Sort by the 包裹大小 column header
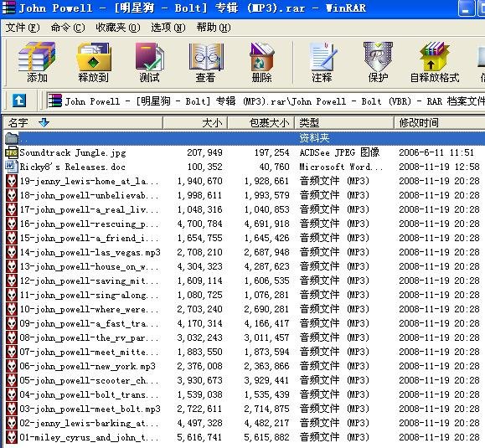The width and height of the screenshot is (485, 448). 261,123
